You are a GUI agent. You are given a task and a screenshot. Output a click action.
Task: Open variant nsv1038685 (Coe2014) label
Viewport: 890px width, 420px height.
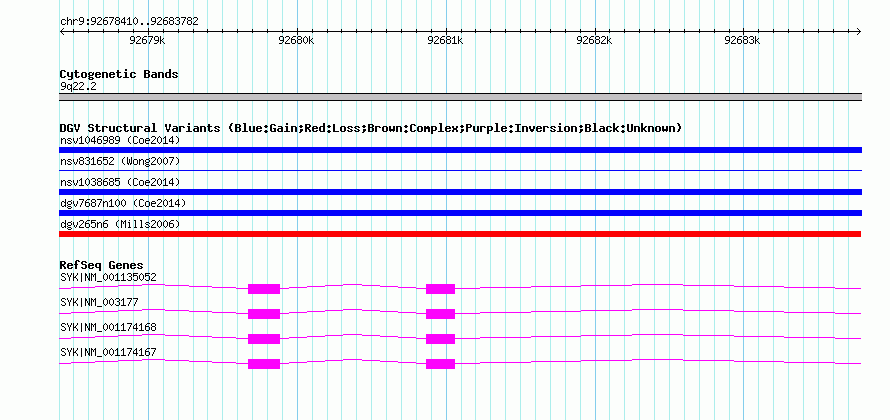[x=120, y=183]
